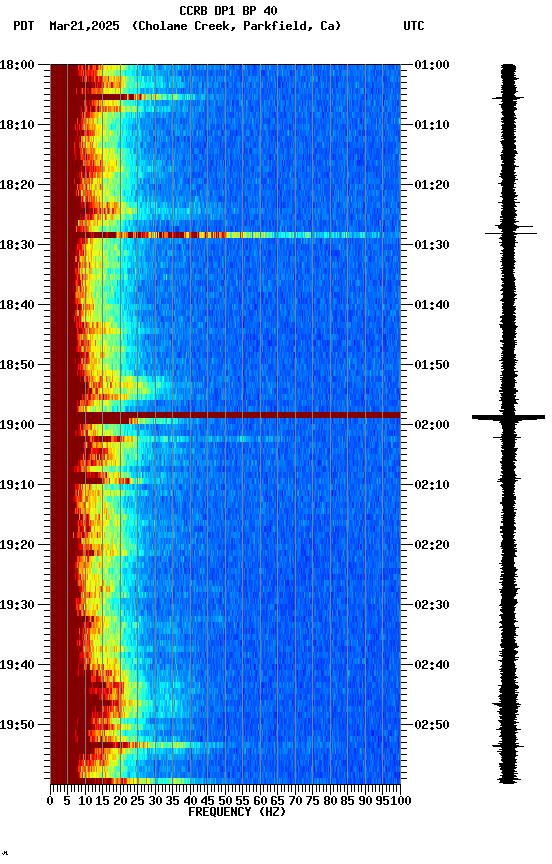Image resolution: width=552 pixels, height=864 pixels.
Task: Click the 01:10 UTC time label
Action: tap(432, 125)
